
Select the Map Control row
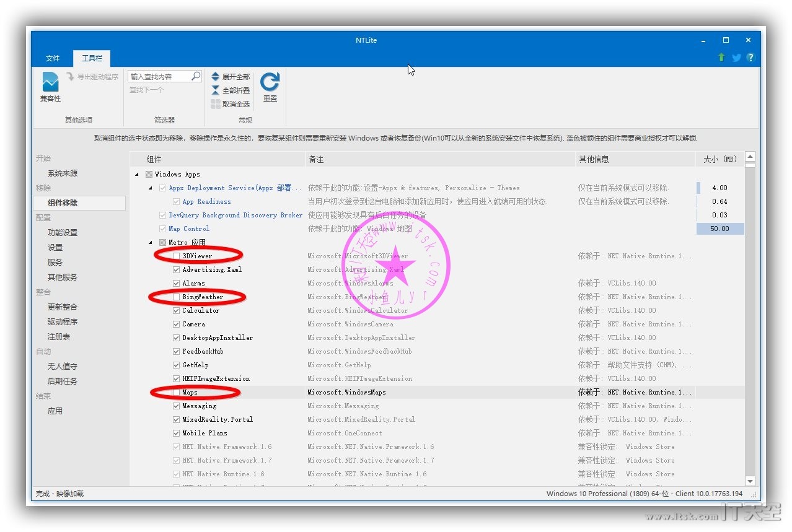click(437, 229)
